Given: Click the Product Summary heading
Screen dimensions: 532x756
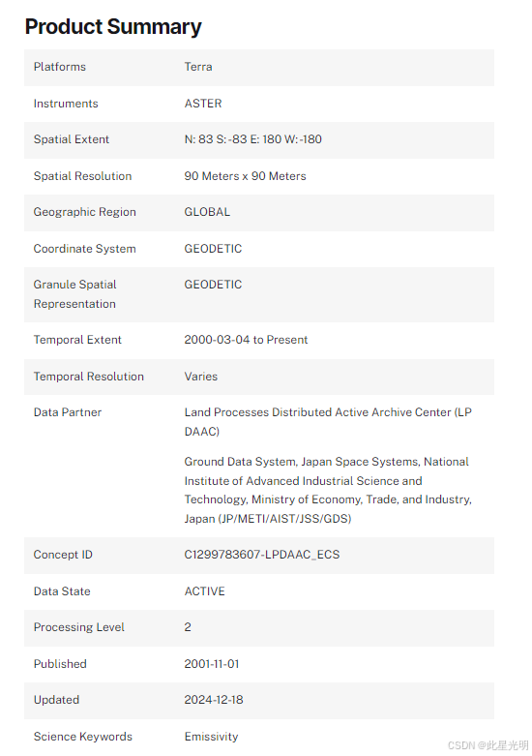Looking at the screenshot, I should point(113,27).
